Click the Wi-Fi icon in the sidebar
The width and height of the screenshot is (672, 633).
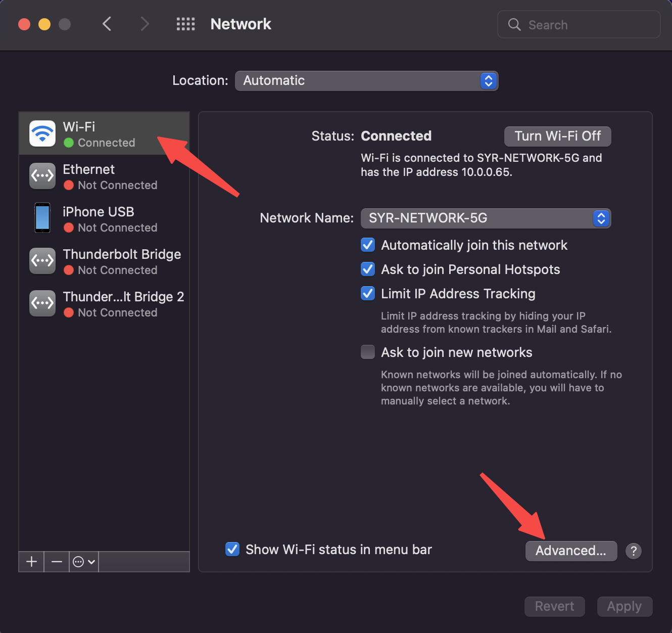coord(42,133)
